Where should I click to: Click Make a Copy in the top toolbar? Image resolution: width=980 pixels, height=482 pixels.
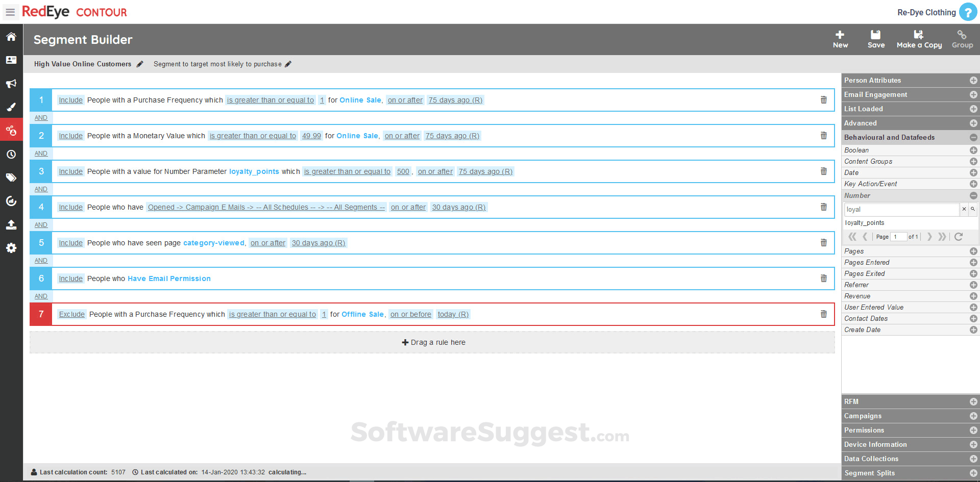919,39
